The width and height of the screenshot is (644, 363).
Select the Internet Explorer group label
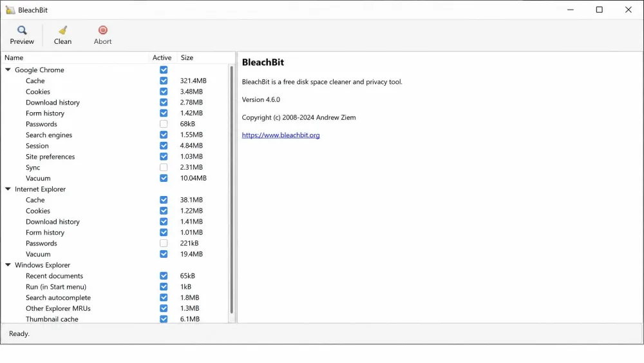(40, 189)
